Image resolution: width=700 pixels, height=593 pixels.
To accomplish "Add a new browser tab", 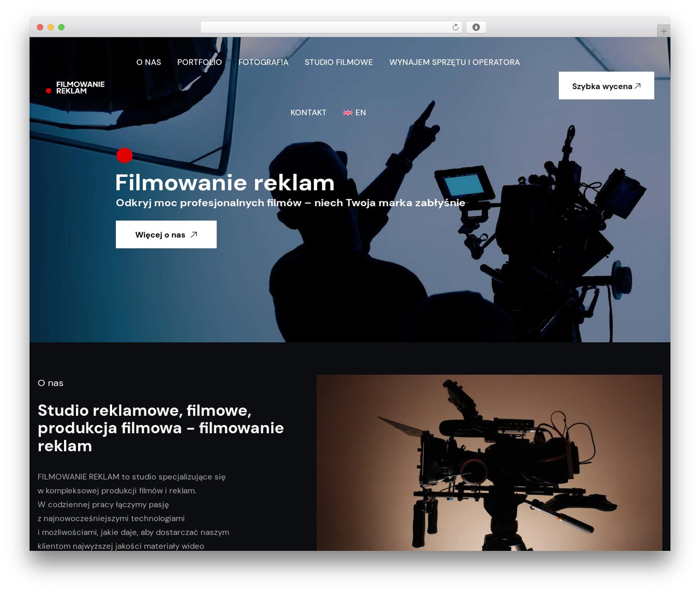I will point(663,31).
